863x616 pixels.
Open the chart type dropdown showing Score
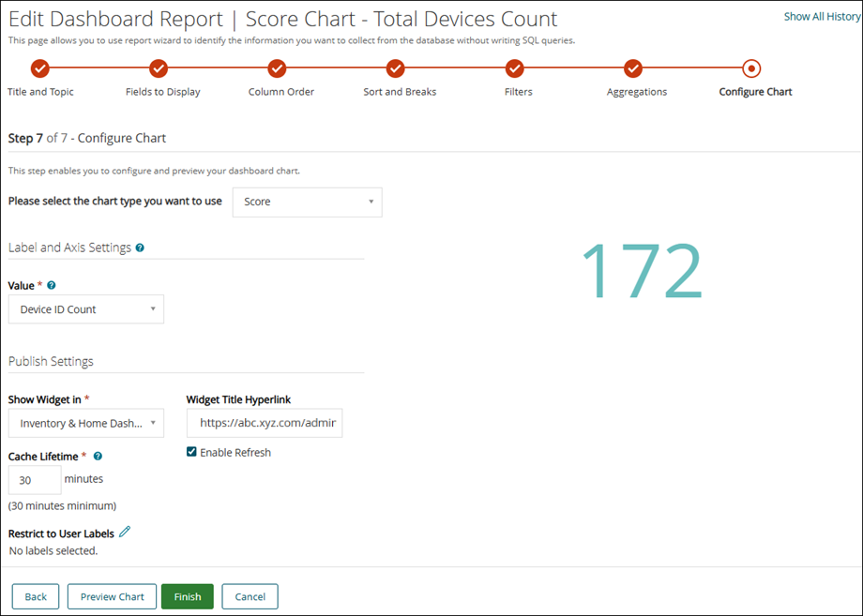tap(307, 202)
